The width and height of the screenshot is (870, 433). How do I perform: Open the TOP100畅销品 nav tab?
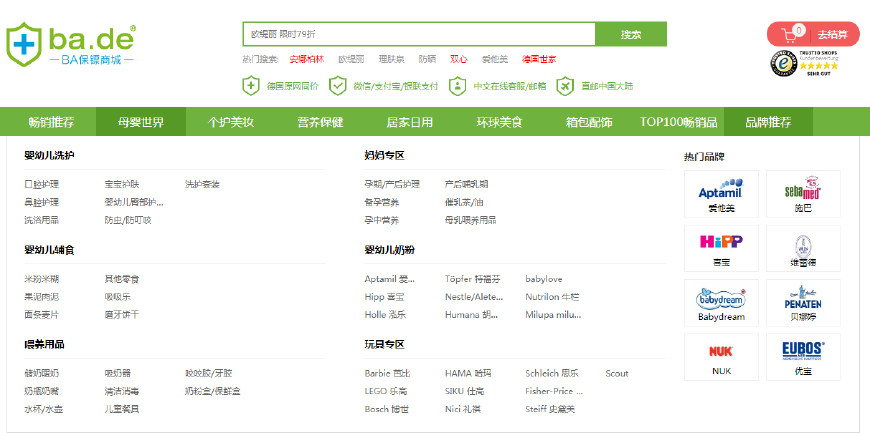click(679, 122)
